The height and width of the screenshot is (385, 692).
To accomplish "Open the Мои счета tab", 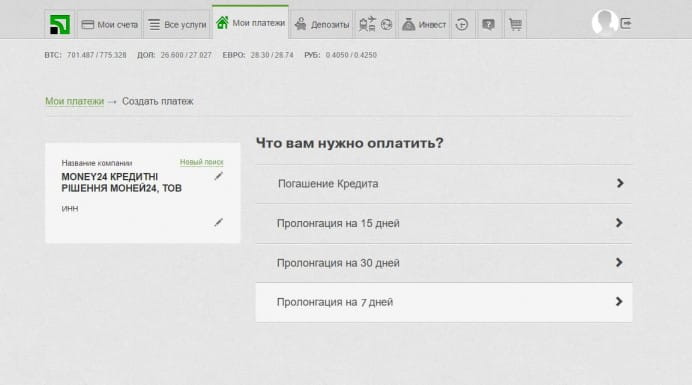I will 110,24.
